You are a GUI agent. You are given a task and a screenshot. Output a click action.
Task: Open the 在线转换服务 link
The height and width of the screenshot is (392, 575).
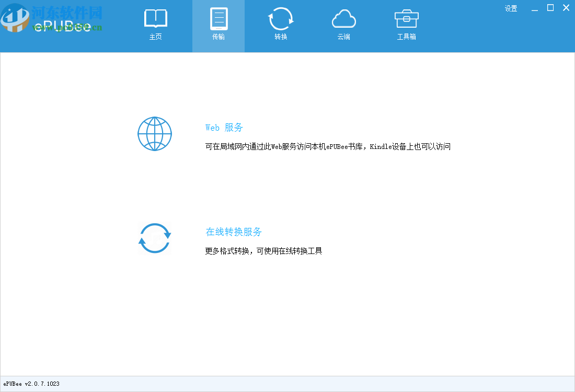[233, 232]
